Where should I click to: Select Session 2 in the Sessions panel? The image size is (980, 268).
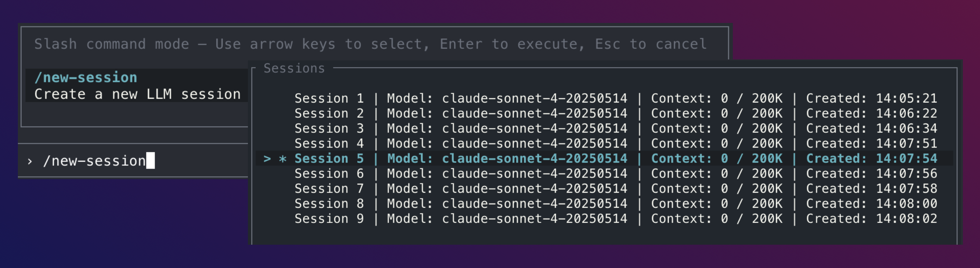tap(330, 113)
